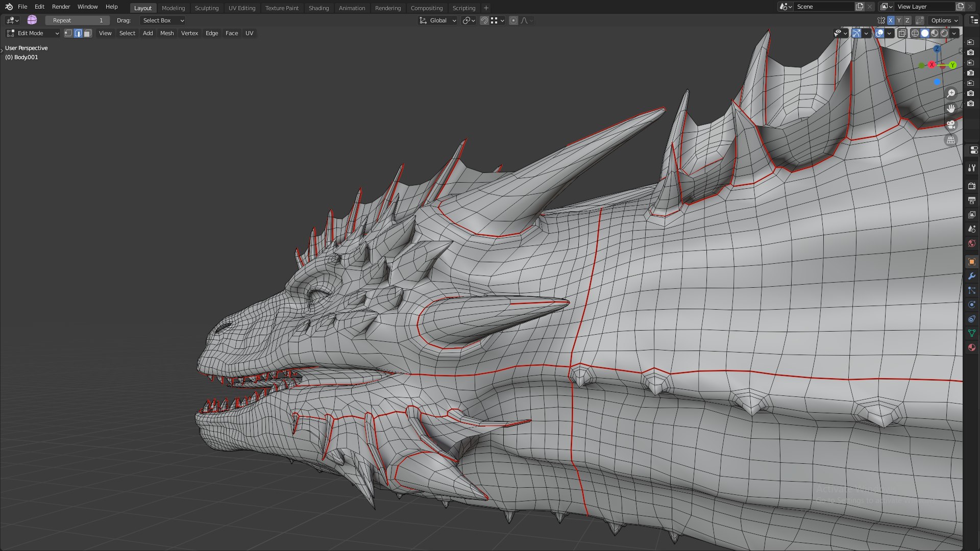The width and height of the screenshot is (980, 551).
Task: Click the zoom view magnifier icon
Action: click(951, 93)
